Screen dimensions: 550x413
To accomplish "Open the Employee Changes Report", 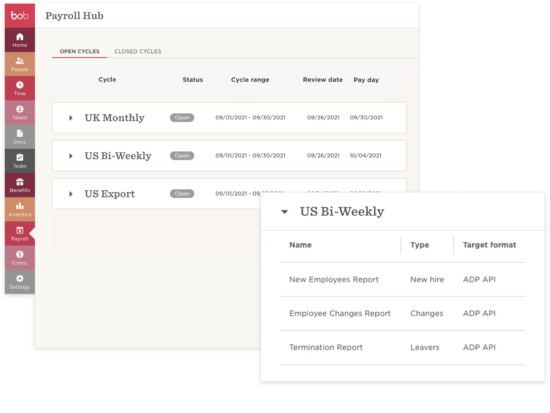I will [340, 313].
